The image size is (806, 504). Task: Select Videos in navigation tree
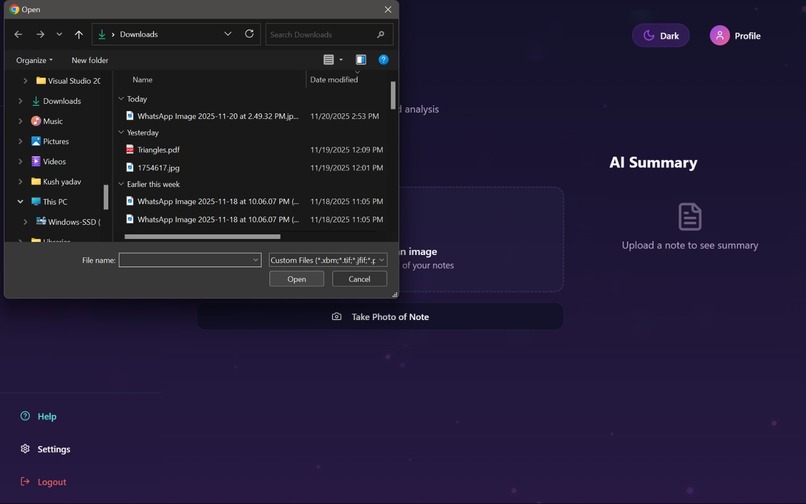48,161
